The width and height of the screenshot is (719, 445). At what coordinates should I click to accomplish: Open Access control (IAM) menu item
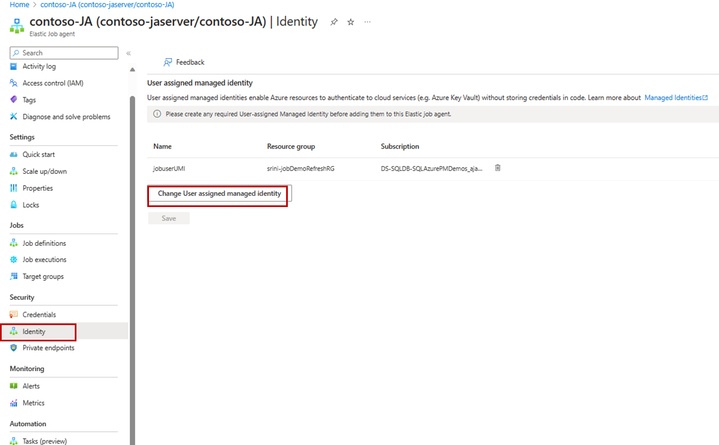[53, 83]
